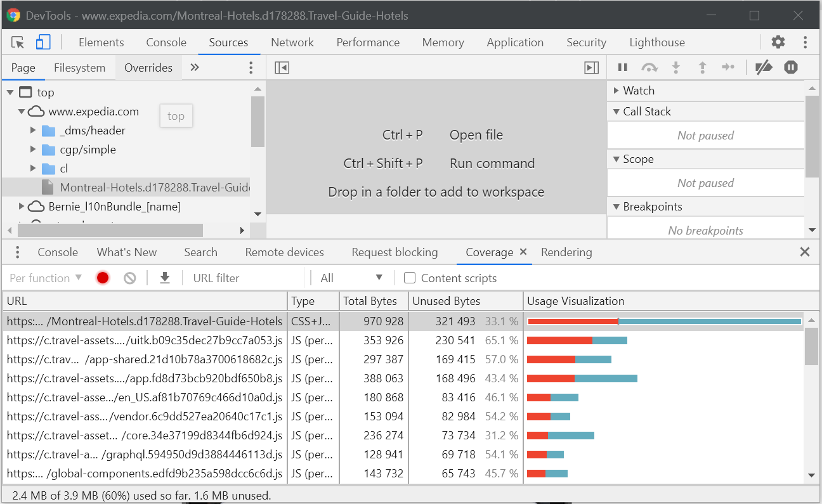This screenshot has width=822, height=504.
Task: Expand the cgp/simple folder arrow
Action: pos(33,150)
